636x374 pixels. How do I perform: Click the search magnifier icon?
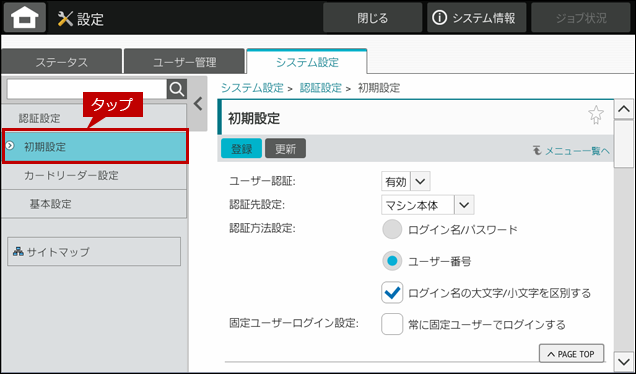177,89
